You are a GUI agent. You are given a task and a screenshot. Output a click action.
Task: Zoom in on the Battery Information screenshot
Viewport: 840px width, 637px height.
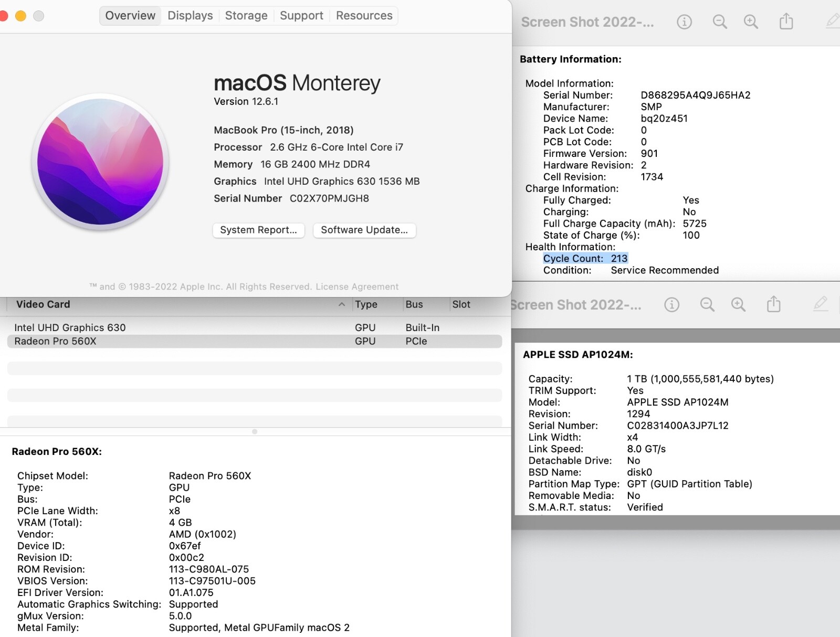pyautogui.click(x=751, y=22)
